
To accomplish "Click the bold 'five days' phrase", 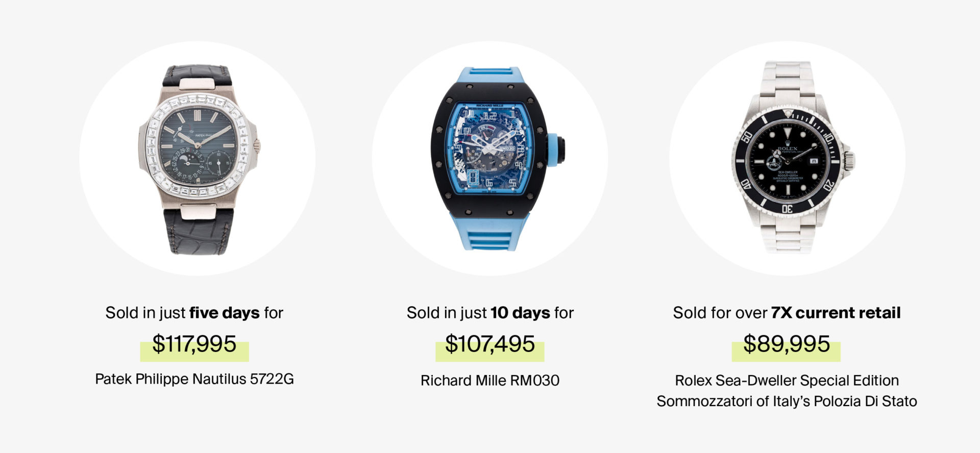I will tap(225, 313).
